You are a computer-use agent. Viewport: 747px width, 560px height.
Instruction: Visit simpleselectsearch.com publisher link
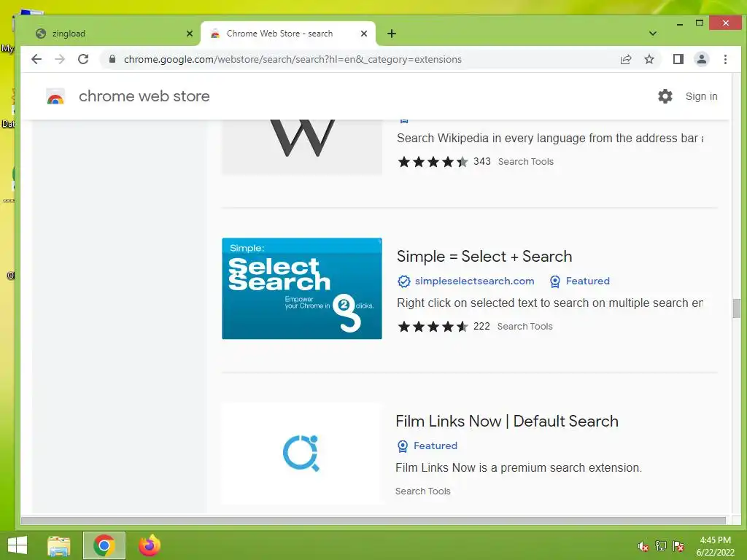pyautogui.click(x=474, y=281)
